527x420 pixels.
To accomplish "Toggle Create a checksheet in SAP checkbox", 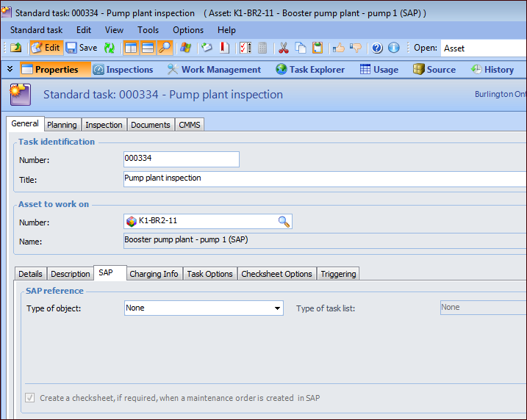I will coord(30,398).
